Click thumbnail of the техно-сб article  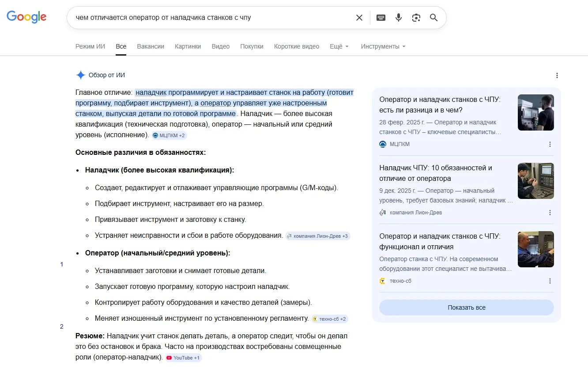pos(536,249)
